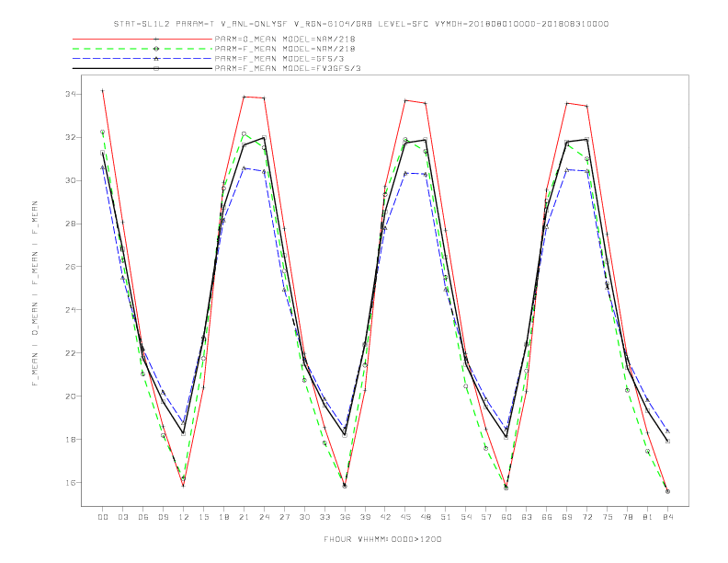The image size is (728, 563).
Task: Click x-axis tick label 33
Action: point(325,517)
